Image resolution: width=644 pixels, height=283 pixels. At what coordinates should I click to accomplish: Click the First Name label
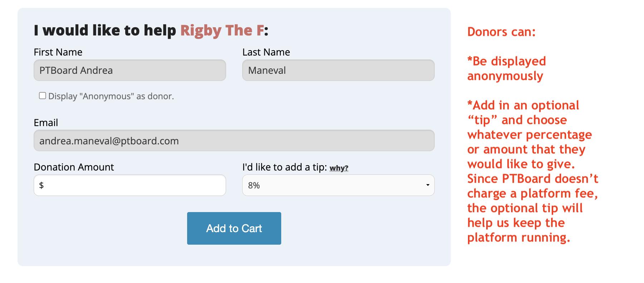(58, 52)
